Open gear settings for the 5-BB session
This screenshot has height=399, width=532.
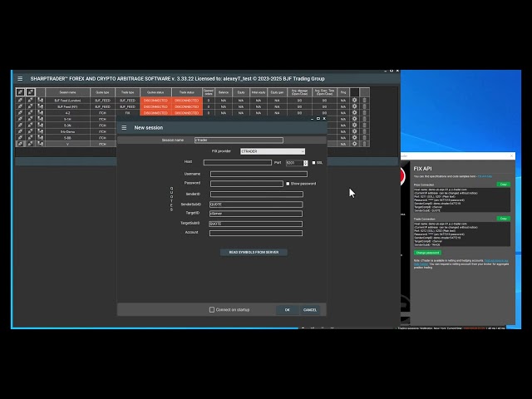point(355,138)
